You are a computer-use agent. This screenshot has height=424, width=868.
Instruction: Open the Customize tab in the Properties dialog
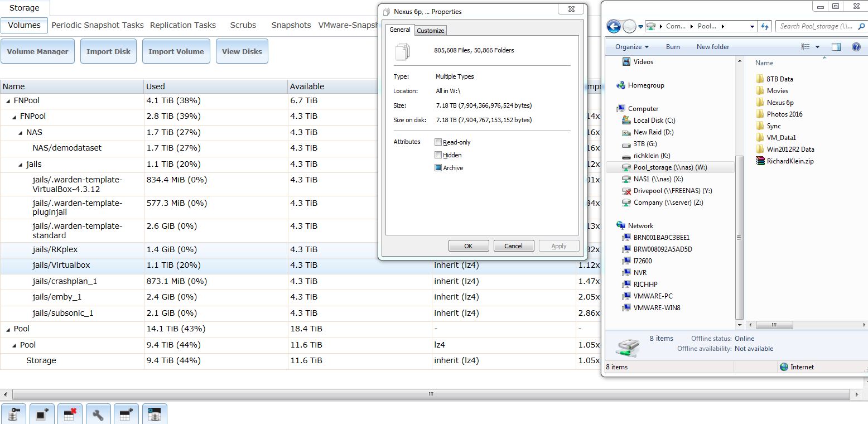[431, 31]
